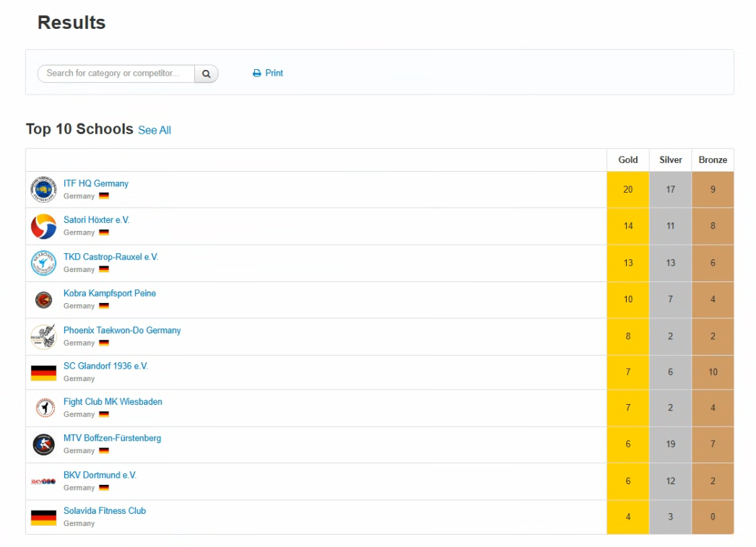Open the Solavida Fitness Club link
This screenshot has height=547, width=756.
pos(105,510)
